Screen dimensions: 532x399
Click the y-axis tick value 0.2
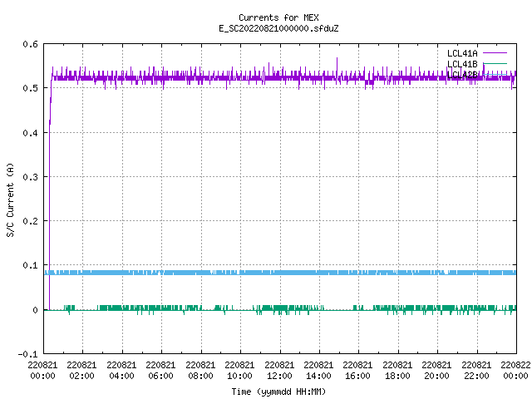coord(30,221)
